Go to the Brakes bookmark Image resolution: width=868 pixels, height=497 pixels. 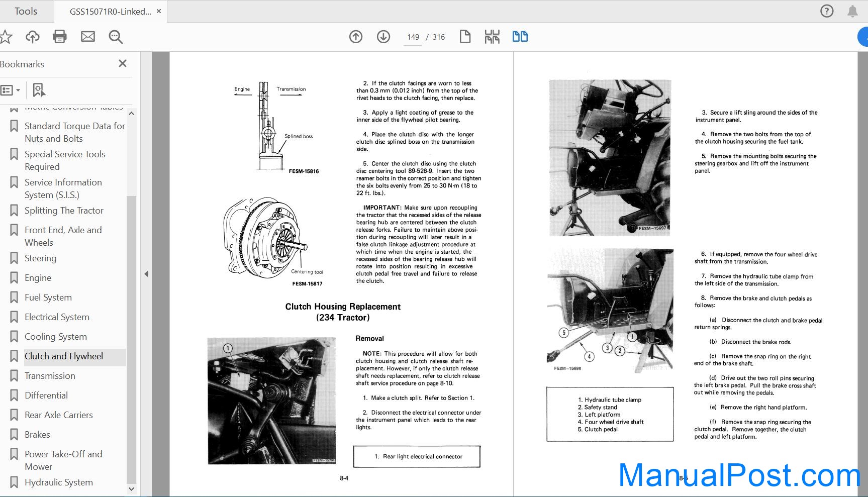point(37,435)
